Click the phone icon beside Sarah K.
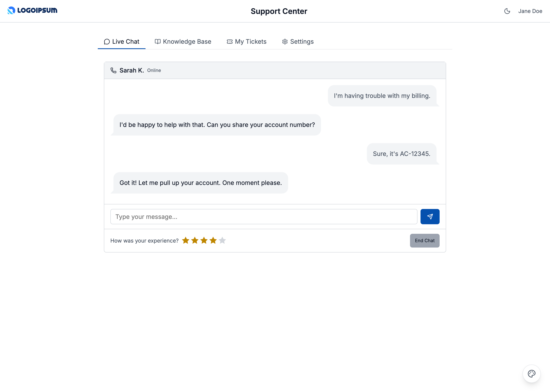 click(113, 70)
